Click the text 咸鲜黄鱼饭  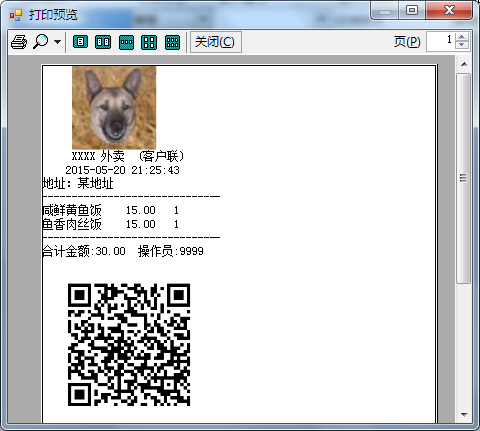coord(72,210)
